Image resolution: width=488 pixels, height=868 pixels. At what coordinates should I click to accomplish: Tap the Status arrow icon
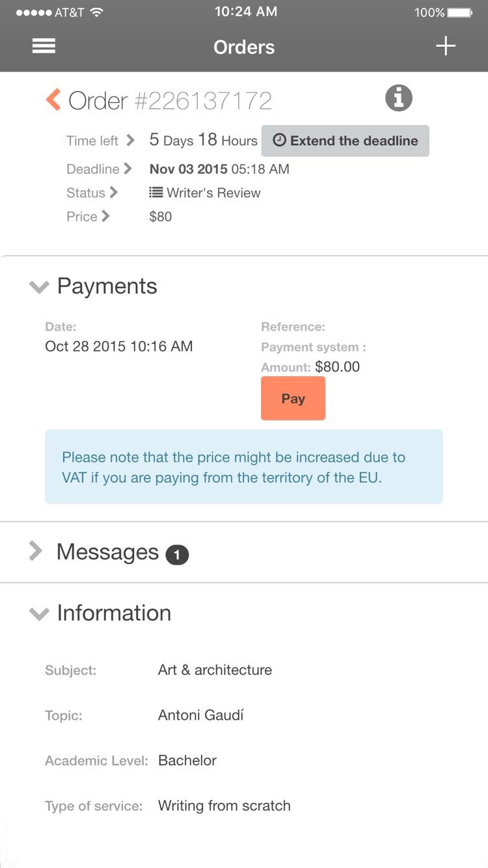114,193
